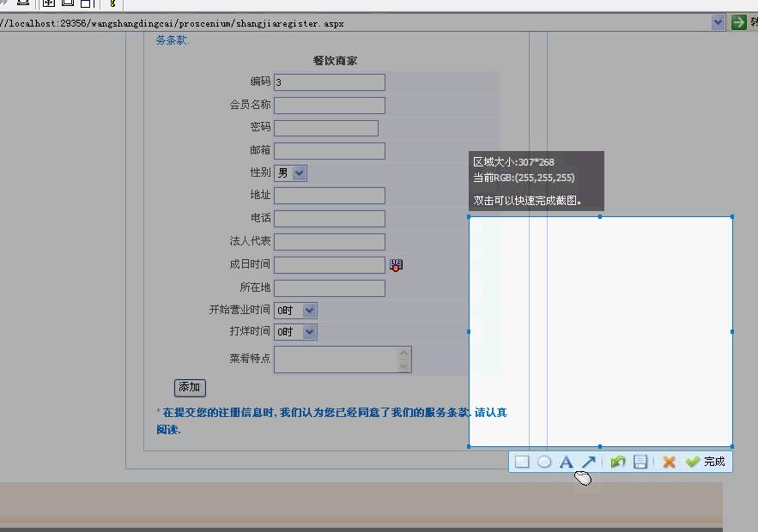Image resolution: width=758 pixels, height=532 pixels.
Task: Click 完成 to finish the screenshot
Action: [x=706, y=462]
